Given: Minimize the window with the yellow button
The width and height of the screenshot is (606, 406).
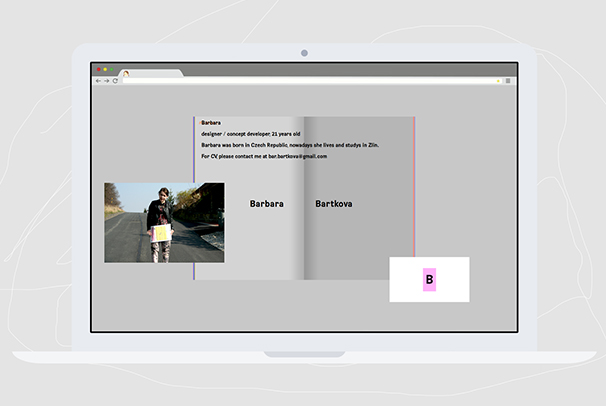Looking at the screenshot, I should (x=103, y=70).
